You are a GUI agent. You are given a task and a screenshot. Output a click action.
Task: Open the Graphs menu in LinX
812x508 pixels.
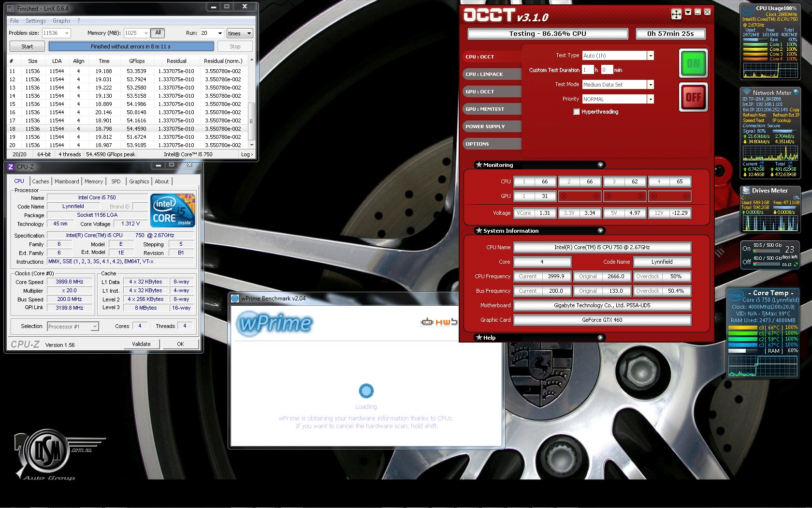[x=61, y=21]
